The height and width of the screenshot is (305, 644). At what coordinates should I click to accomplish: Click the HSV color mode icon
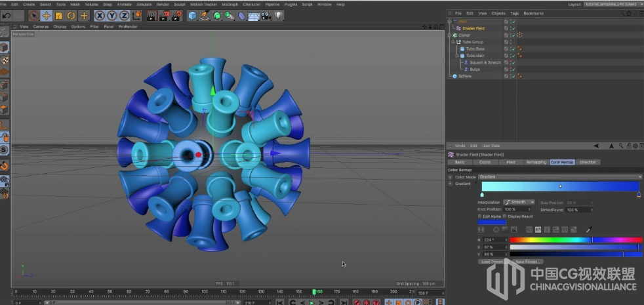tap(538, 230)
